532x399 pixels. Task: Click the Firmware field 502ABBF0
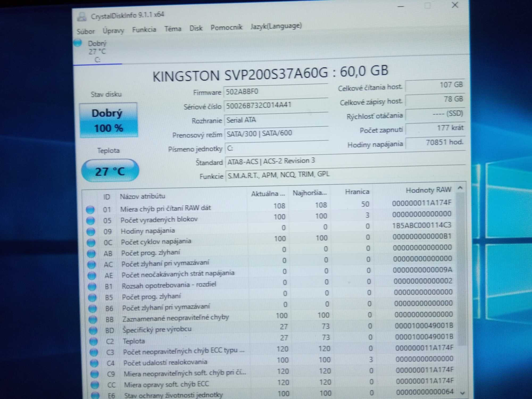coord(276,91)
